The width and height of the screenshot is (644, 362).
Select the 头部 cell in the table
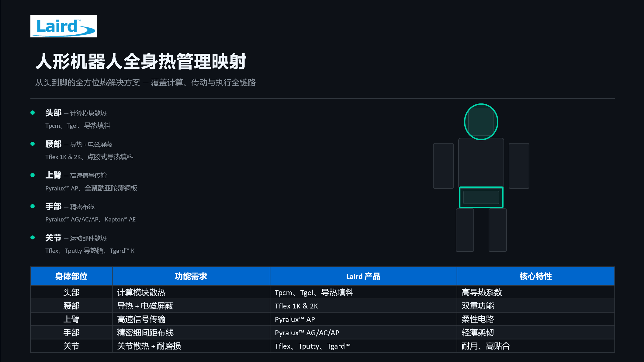point(71,292)
